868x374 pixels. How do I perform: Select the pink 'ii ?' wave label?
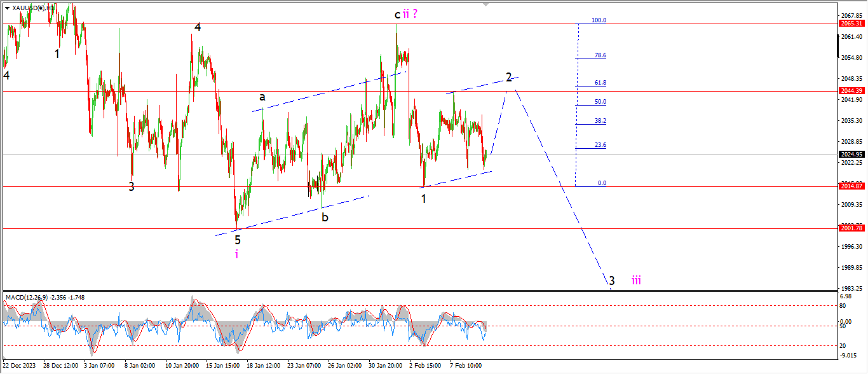coord(410,13)
